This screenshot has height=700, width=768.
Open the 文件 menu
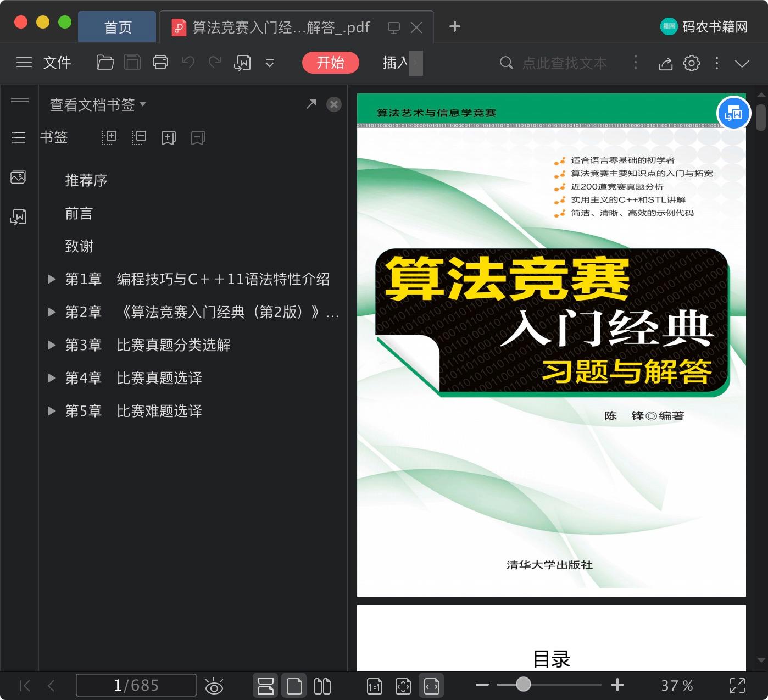pyautogui.click(x=57, y=63)
